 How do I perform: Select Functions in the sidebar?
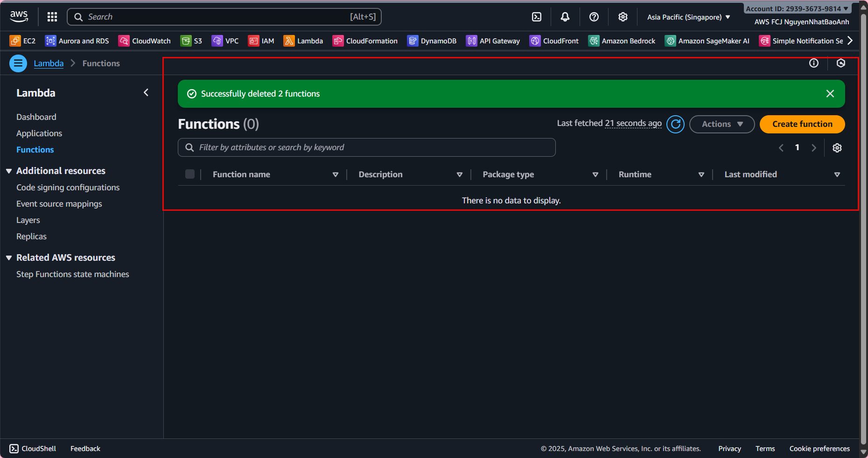[35, 150]
